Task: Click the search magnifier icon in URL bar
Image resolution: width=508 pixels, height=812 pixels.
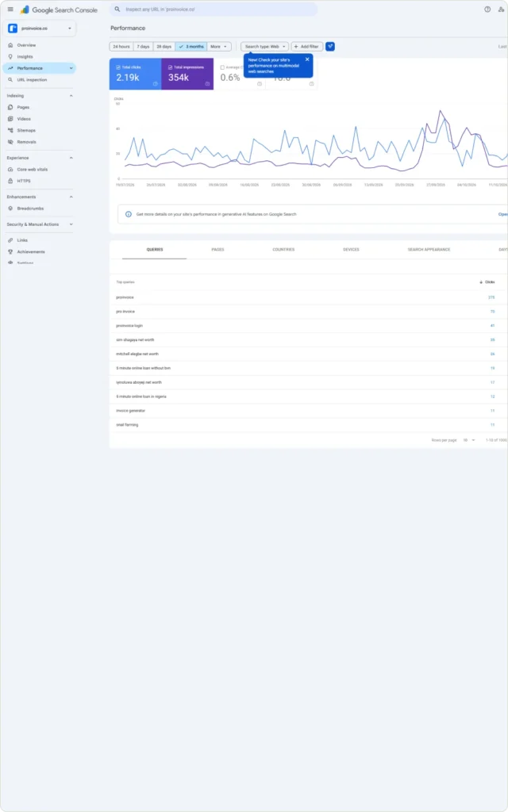Action: [x=117, y=10]
